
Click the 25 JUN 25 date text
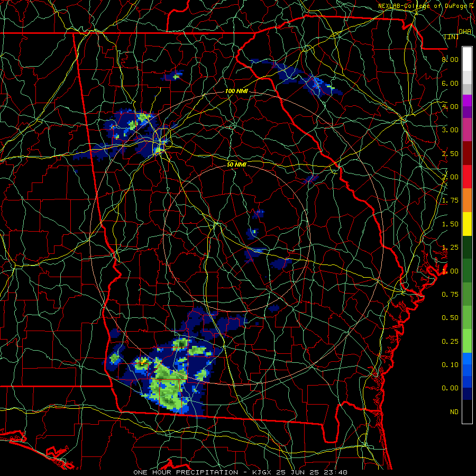(x=297, y=472)
